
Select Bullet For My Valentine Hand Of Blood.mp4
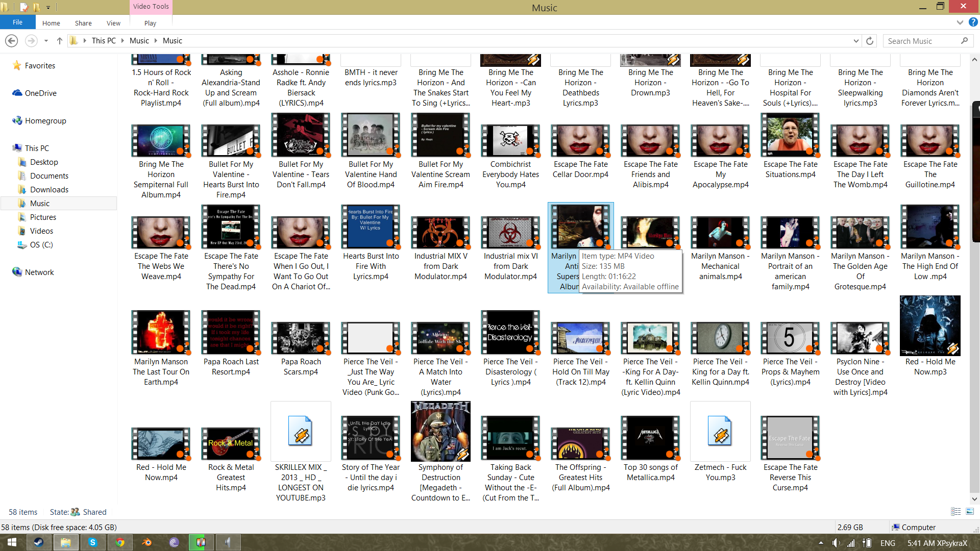371,152
